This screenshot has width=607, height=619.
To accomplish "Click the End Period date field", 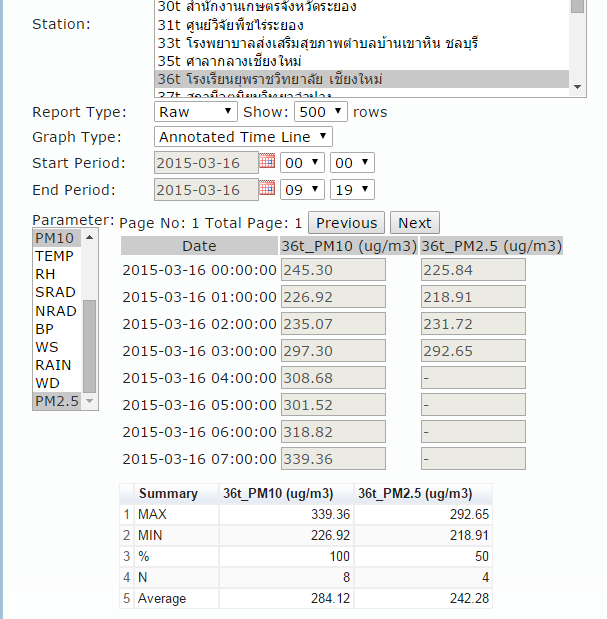I will coord(206,189).
